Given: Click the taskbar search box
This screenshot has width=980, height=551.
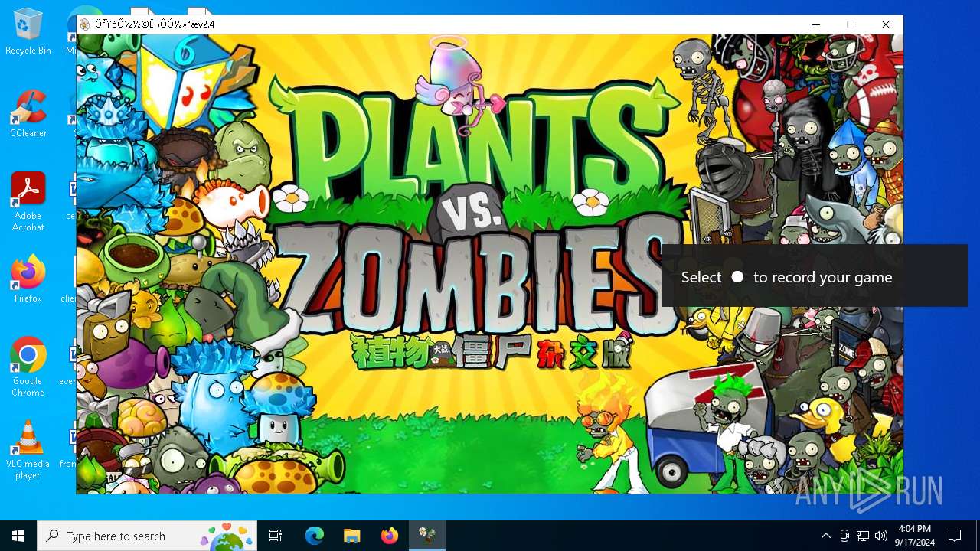Looking at the screenshot, I should [x=147, y=536].
